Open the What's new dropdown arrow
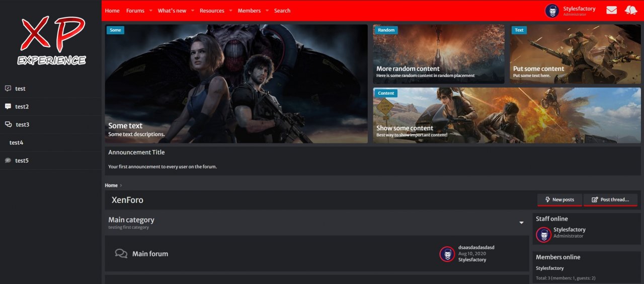Image resolution: width=644 pixels, height=284 pixels. point(192,11)
